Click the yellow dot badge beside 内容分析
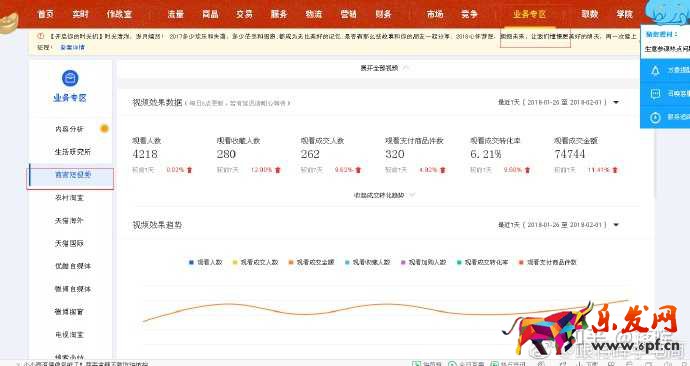Viewport: 690px width, 366px height. (104, 128)
